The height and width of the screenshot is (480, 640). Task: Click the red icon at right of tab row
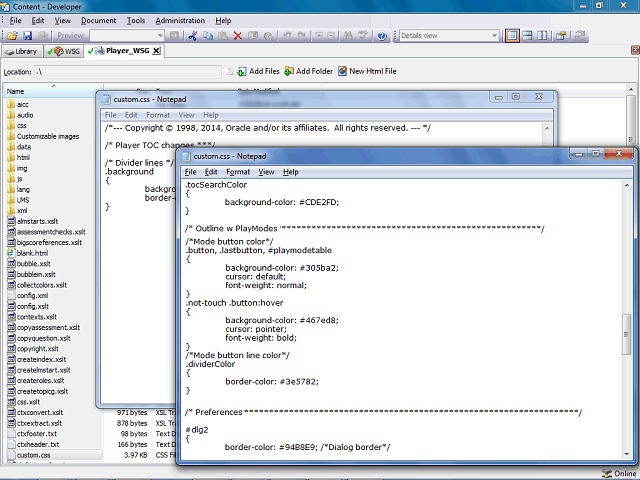click(x=635, y=50)
